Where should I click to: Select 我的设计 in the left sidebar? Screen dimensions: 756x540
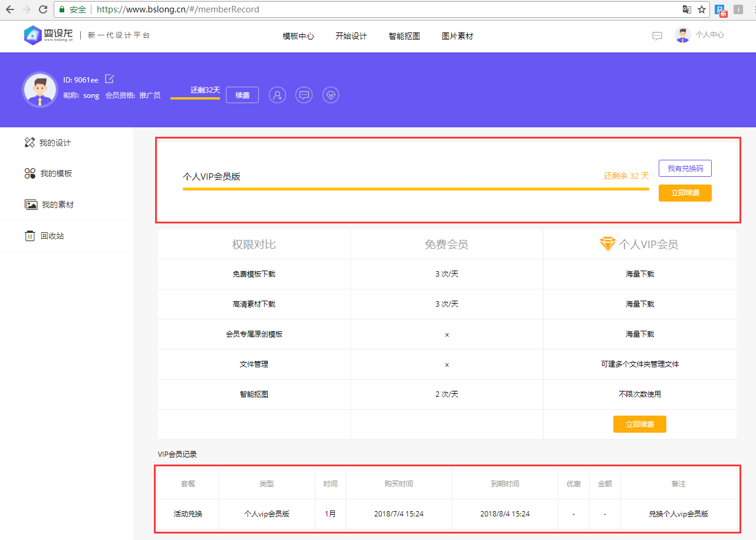pyautogui.click(x=55, y=143)
